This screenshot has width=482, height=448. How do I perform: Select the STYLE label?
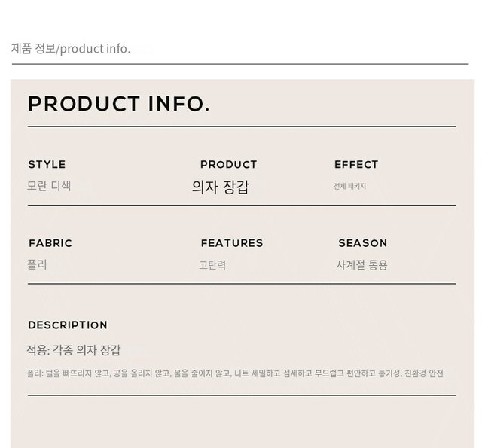[47, 165]
